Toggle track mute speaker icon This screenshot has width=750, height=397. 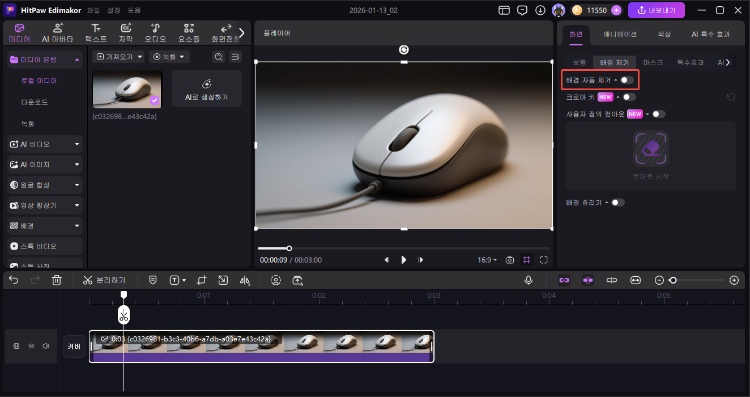pyautogui.click(x=46, y=346)
